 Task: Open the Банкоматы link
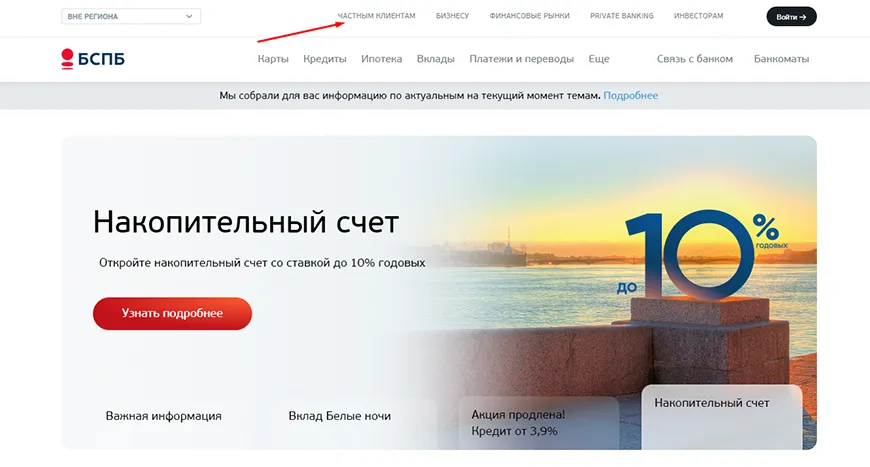[781, 59]
